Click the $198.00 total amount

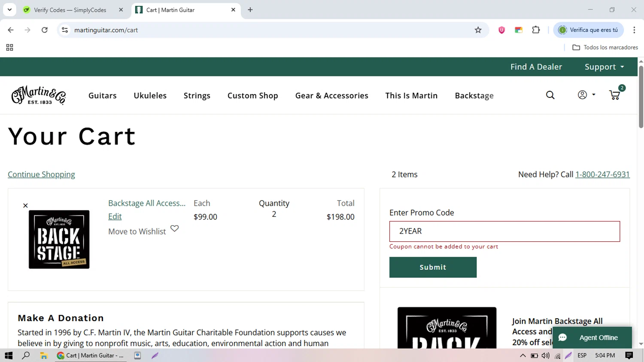[340, 217]
